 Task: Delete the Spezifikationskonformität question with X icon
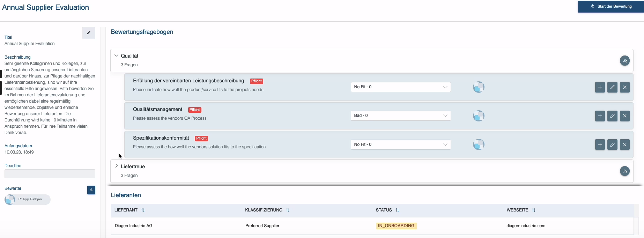click(x=624, y=144)
